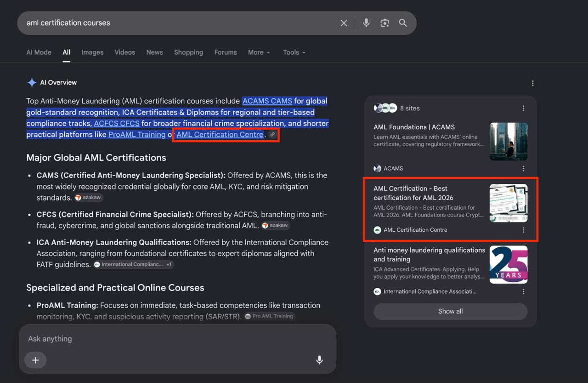Click the stacked site favicons beside 8 sites
Image resolution: width=588 pixels, height=383 pixels.
tap(385, 108)
